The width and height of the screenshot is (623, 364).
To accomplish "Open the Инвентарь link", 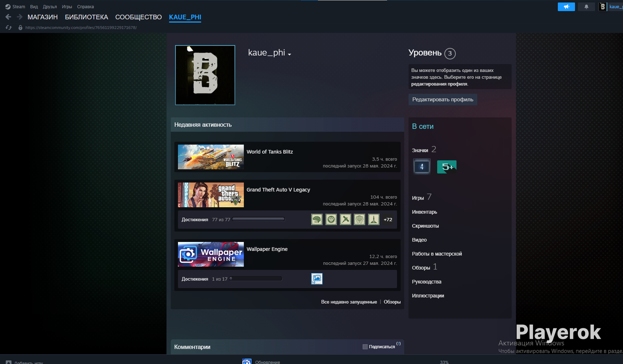I will 425,212.
